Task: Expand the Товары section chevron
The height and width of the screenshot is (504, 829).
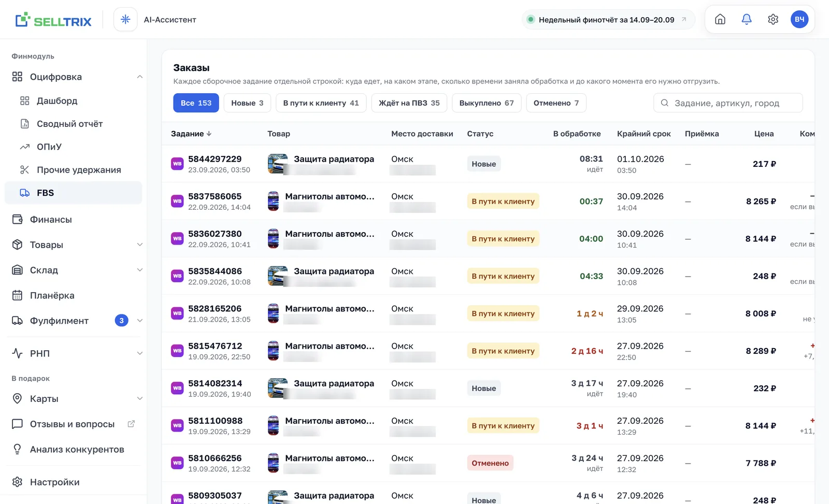Action: coord(139,244)
